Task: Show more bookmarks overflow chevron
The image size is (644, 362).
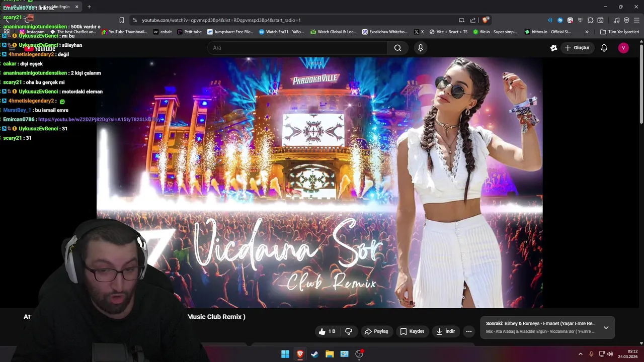Action: [587, 32]
